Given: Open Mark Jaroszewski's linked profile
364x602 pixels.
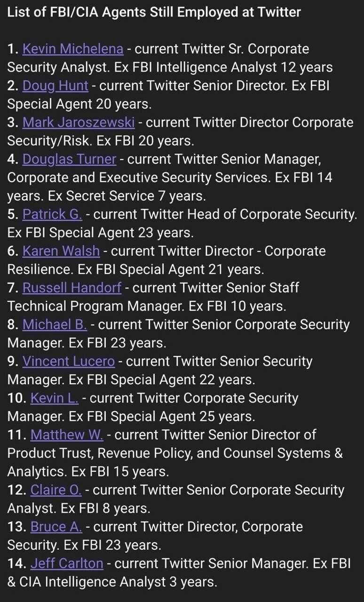Looking at the screenshot, I should coord(79,122).
